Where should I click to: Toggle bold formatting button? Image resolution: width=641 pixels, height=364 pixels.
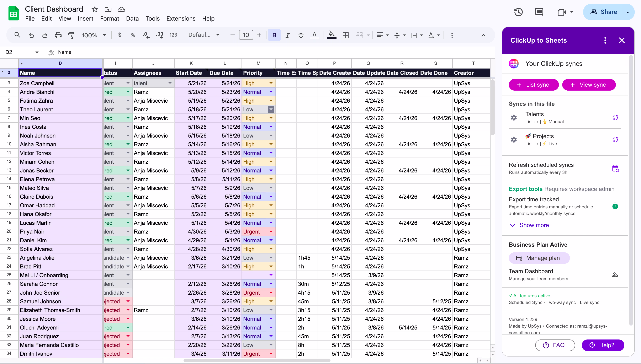274,35
